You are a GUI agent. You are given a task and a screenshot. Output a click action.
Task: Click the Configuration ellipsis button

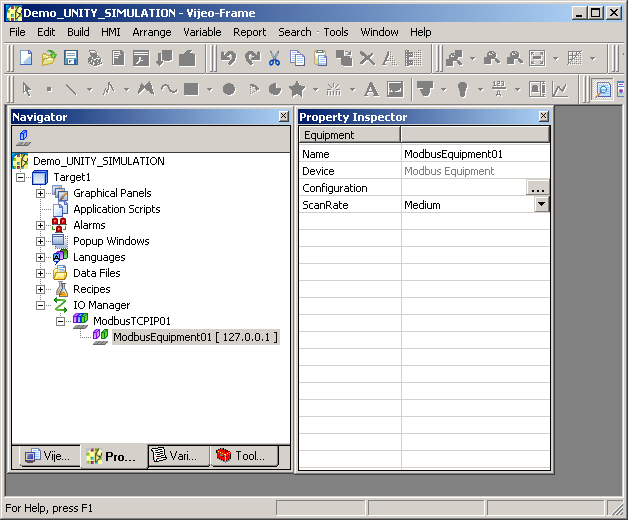coord(537,187)
